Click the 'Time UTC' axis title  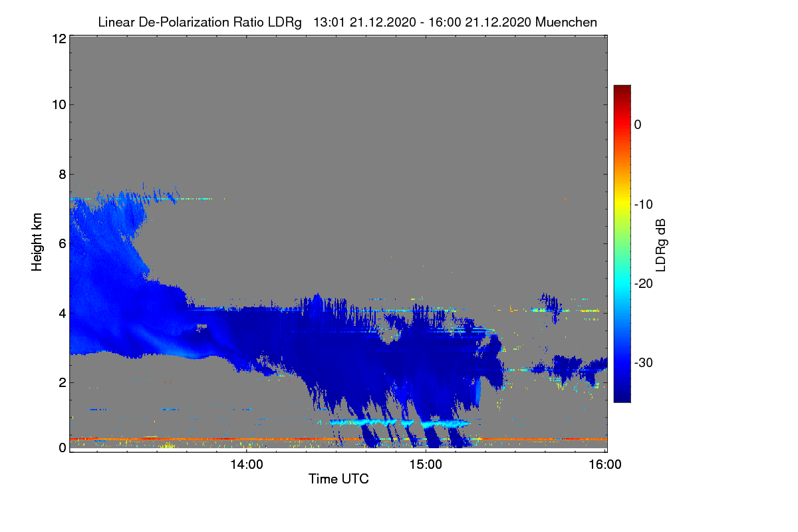click(x=338, y=479)
